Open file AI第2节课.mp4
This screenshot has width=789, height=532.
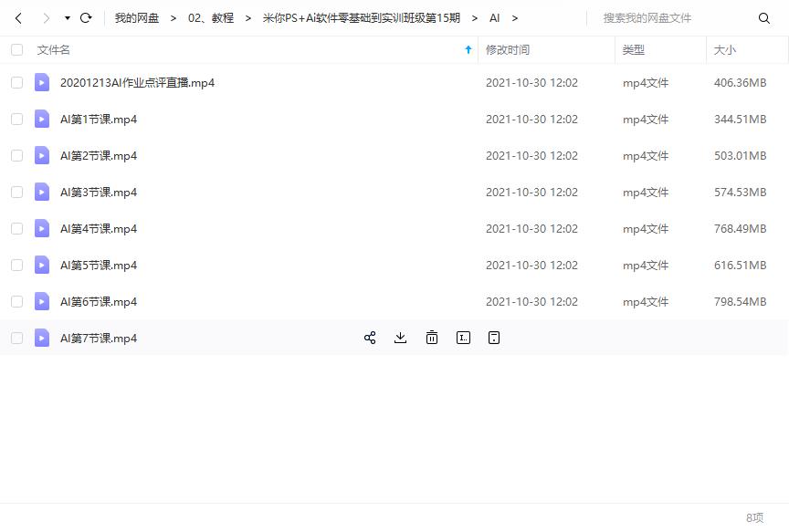99,155
